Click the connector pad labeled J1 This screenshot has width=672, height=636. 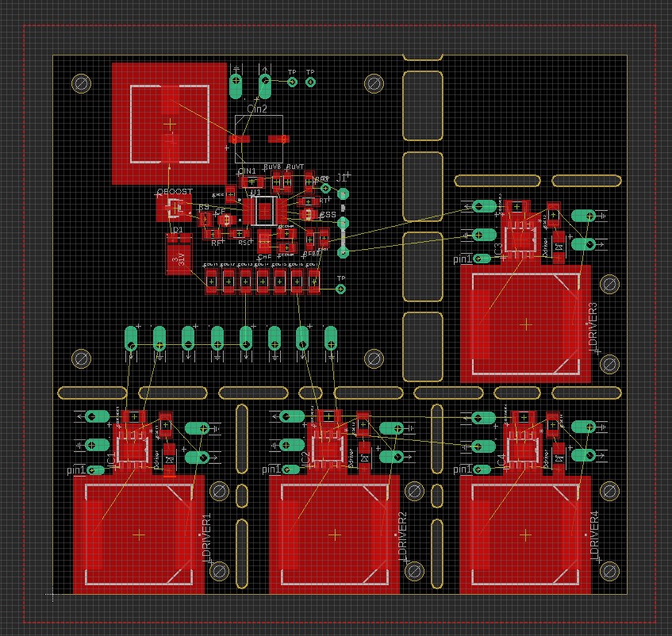pyautogui.click(x=344, y=193)
